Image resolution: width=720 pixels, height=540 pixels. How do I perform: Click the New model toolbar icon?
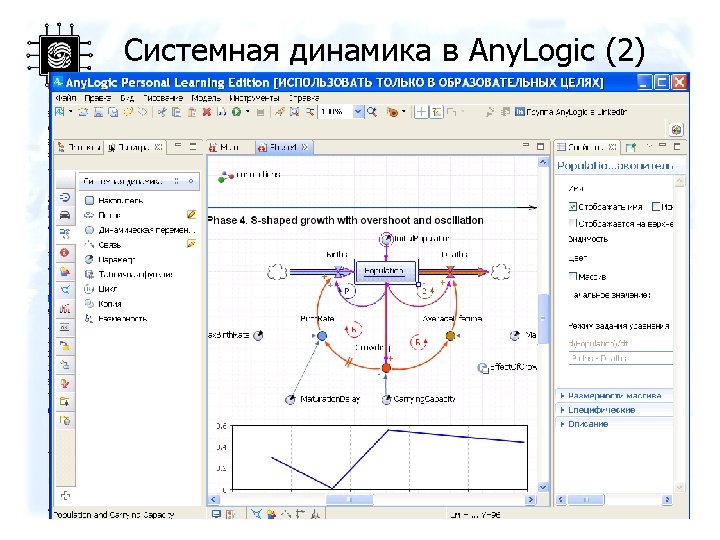point(60,112)
